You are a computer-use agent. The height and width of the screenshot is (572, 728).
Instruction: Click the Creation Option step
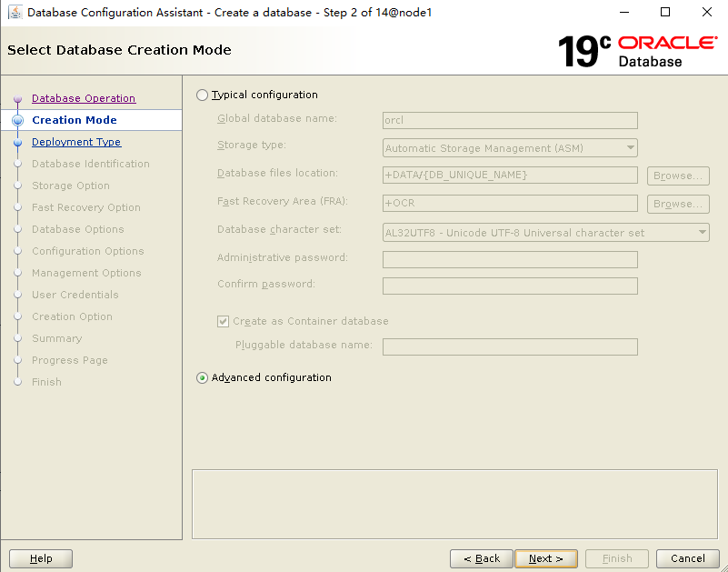click(x=72, y=316)
